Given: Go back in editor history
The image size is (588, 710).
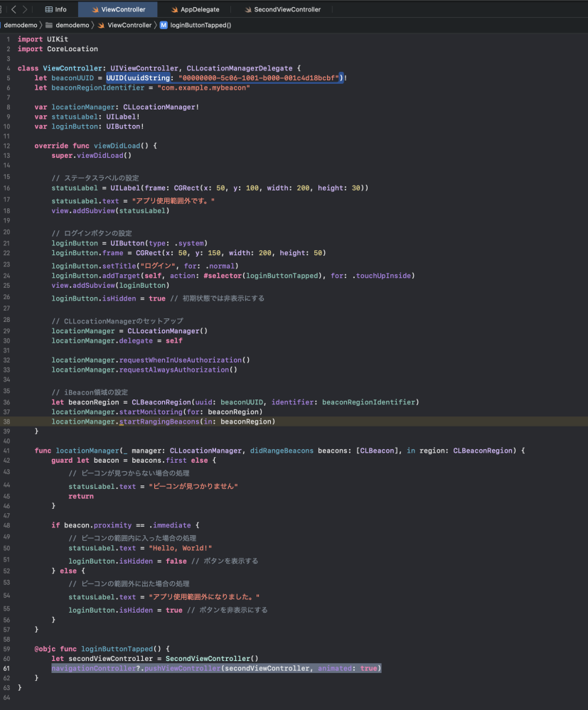Looking at the screenshot, I should 14,9.
